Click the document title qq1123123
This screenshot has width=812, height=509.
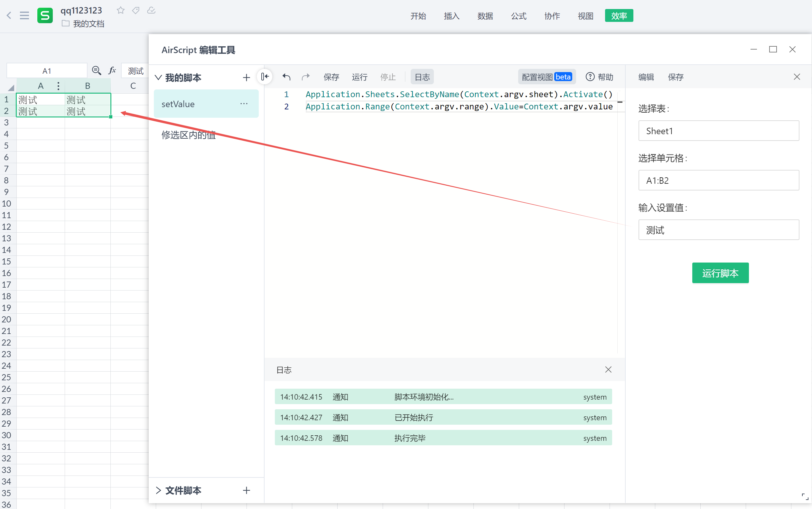coord(81,10)
